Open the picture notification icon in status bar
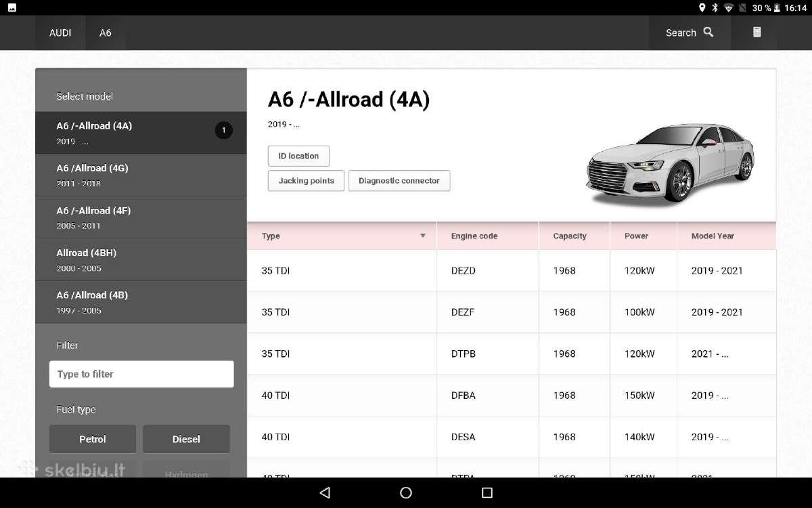The width and height of the screenshot is (812, 508). pos(12,8)
